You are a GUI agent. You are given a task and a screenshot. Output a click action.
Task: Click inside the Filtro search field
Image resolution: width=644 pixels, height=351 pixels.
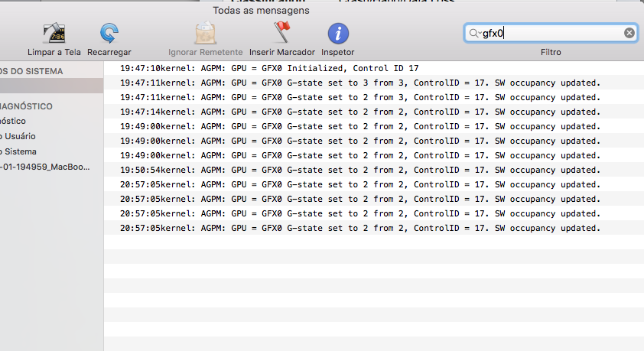point(551,33)
